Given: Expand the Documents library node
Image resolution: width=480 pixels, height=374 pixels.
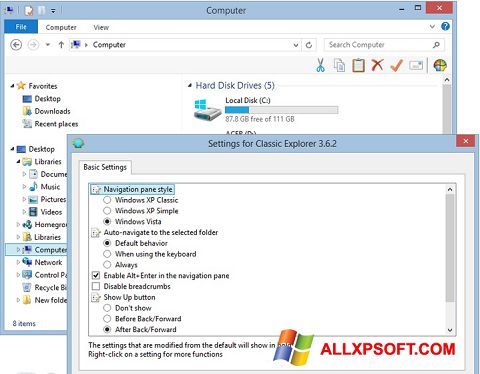Looking at the screenshot, I should (x=24, y=174).
